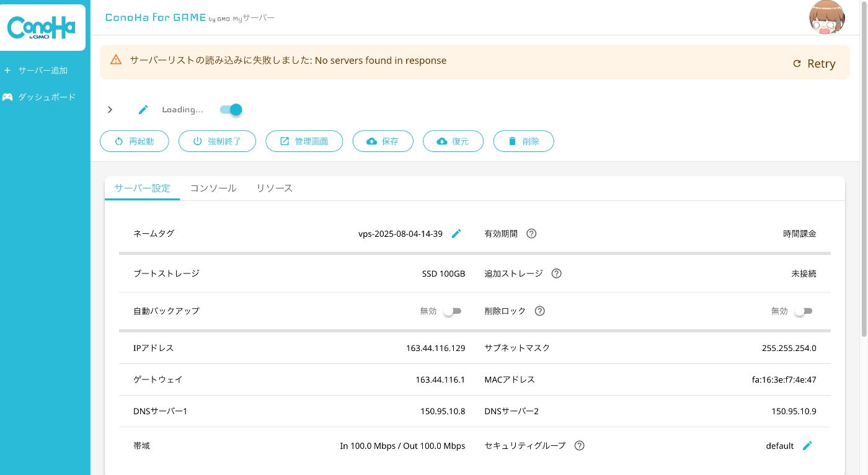Click the gateway value 163.44.116.1
This screenshot has height=475, width=868.
(x=440, y=380)
